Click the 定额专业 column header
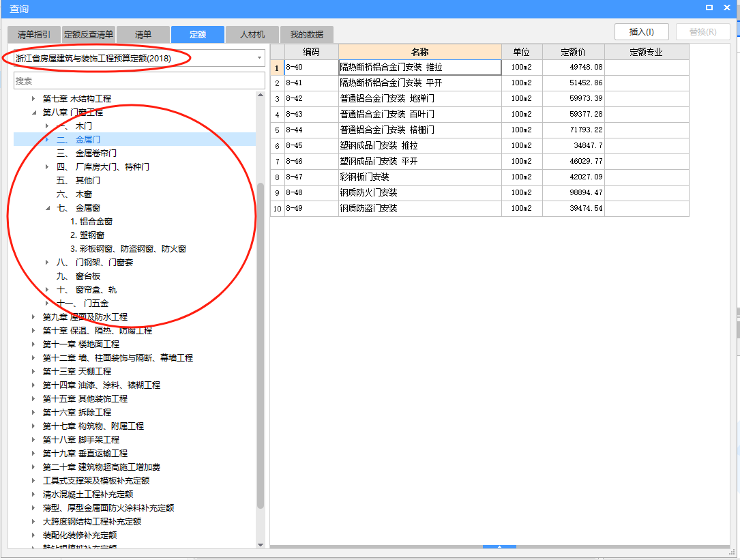 click(647, 52)
